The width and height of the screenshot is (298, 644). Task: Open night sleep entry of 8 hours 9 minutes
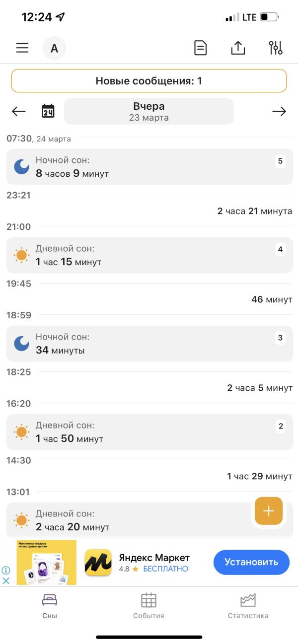(x=149, y=167)
